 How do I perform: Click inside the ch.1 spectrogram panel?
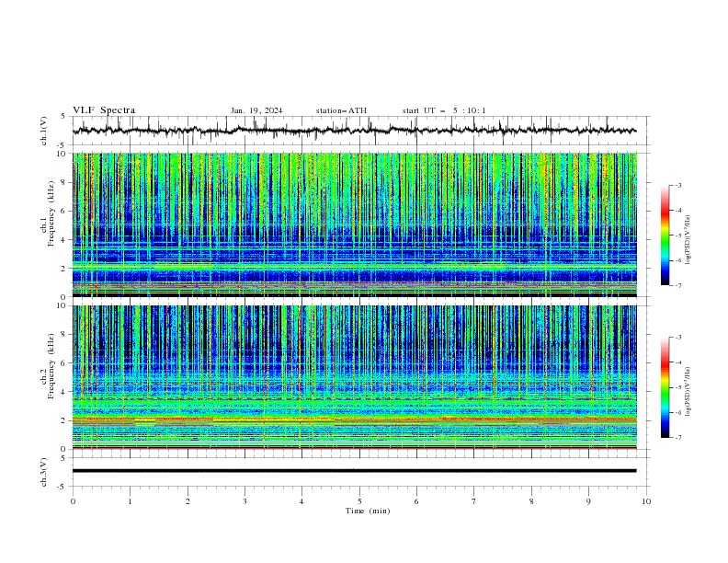tap(354, 224)
